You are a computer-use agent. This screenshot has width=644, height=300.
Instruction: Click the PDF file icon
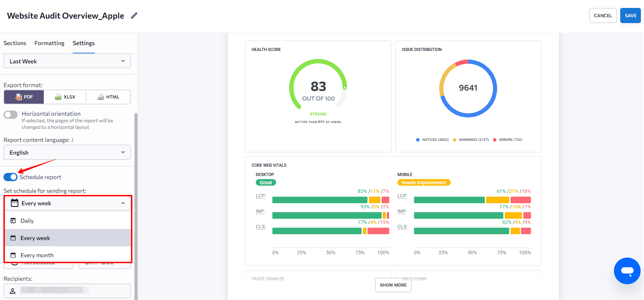(x=18, y=97)
